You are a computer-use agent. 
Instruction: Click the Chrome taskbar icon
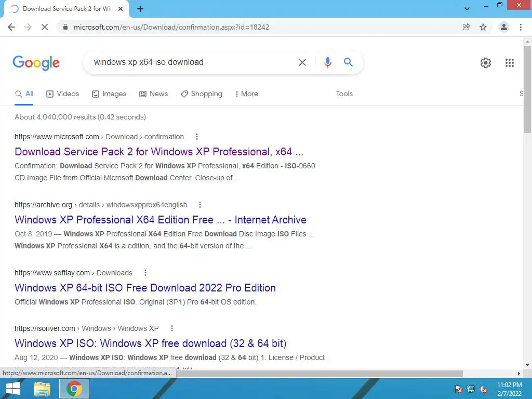tap(74, 389)
